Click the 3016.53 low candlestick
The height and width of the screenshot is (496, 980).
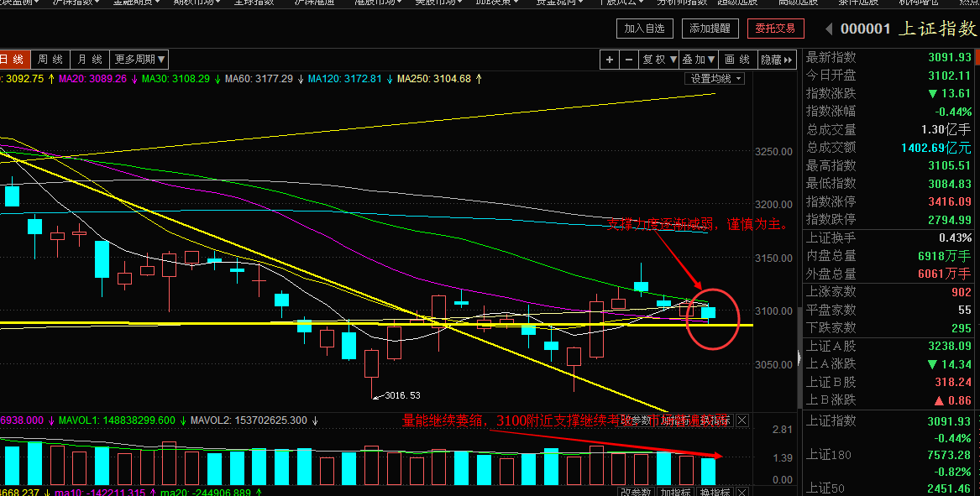click(x=371, y=365)
